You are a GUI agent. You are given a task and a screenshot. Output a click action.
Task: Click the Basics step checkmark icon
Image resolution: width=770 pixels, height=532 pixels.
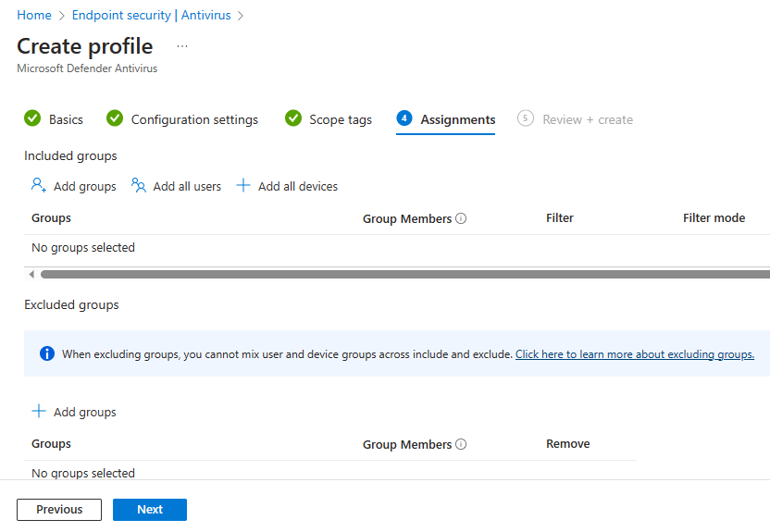pos(32,118)
